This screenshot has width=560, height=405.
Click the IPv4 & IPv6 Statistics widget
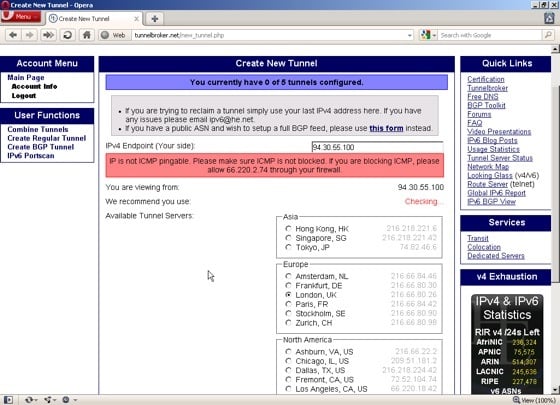(507, 344)
